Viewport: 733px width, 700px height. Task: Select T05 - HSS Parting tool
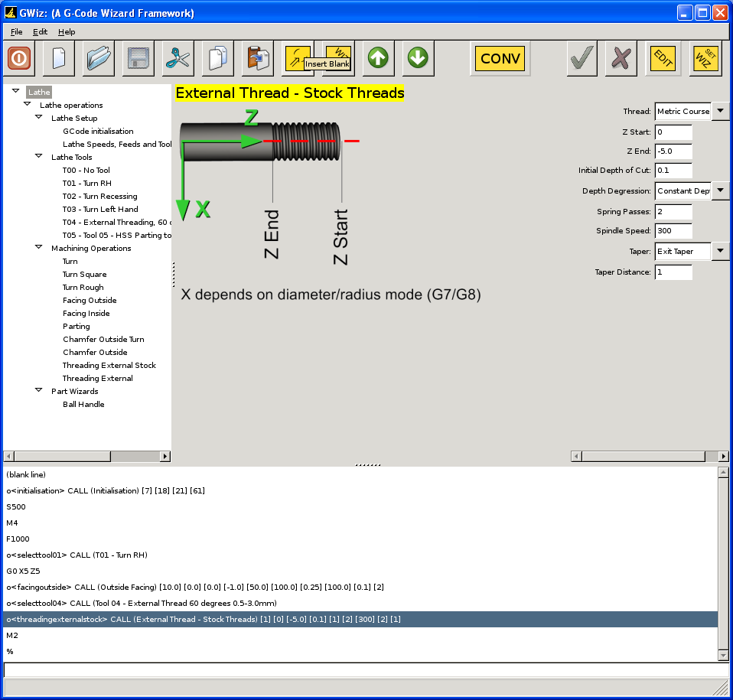[x=117, y=236]
